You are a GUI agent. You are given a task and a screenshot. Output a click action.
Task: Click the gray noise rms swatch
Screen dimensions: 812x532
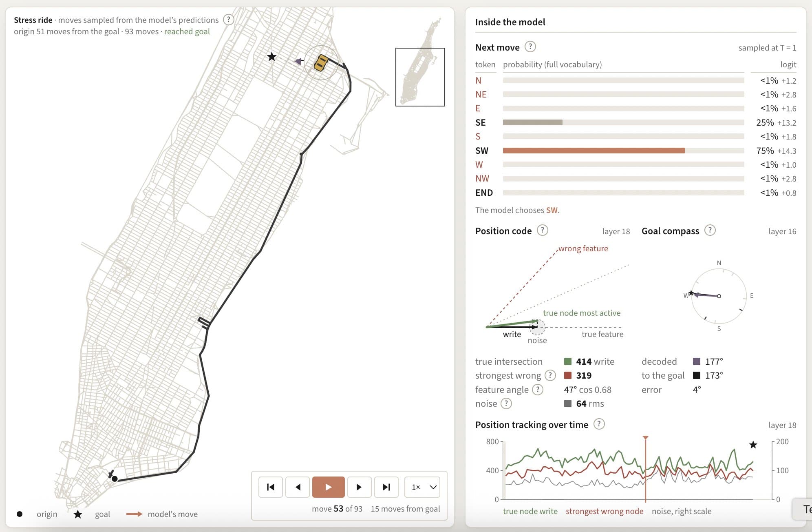coord(568,403)
